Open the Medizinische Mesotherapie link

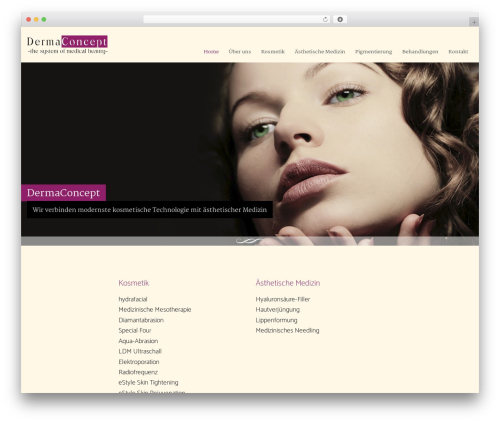155,310
